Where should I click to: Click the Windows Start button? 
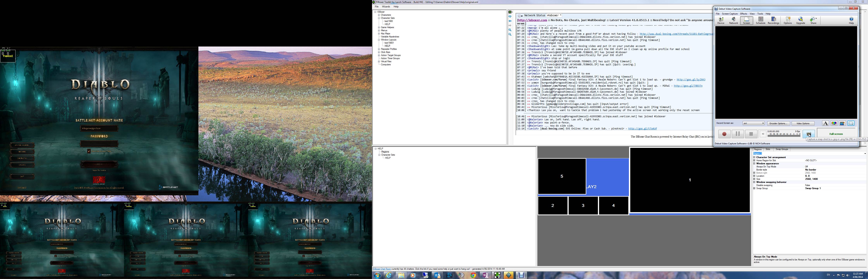click(377, 275)
